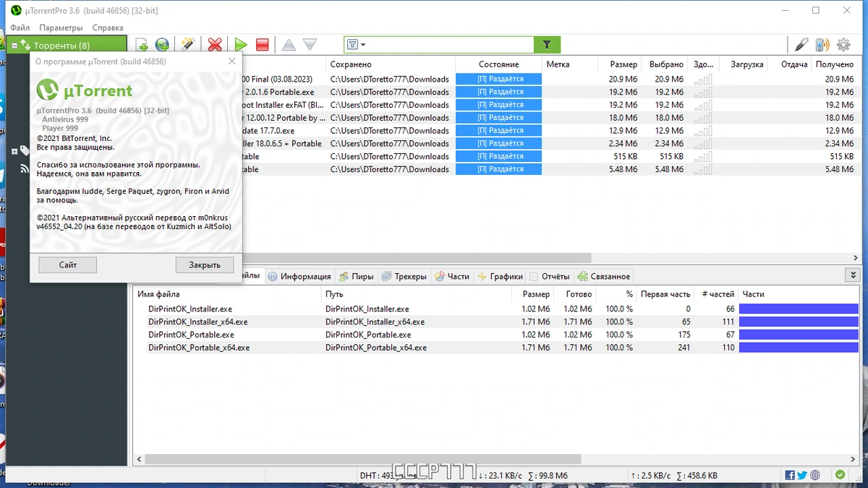868x488 pixels.
Task: Click the torrent search input field
Action: 450,45
